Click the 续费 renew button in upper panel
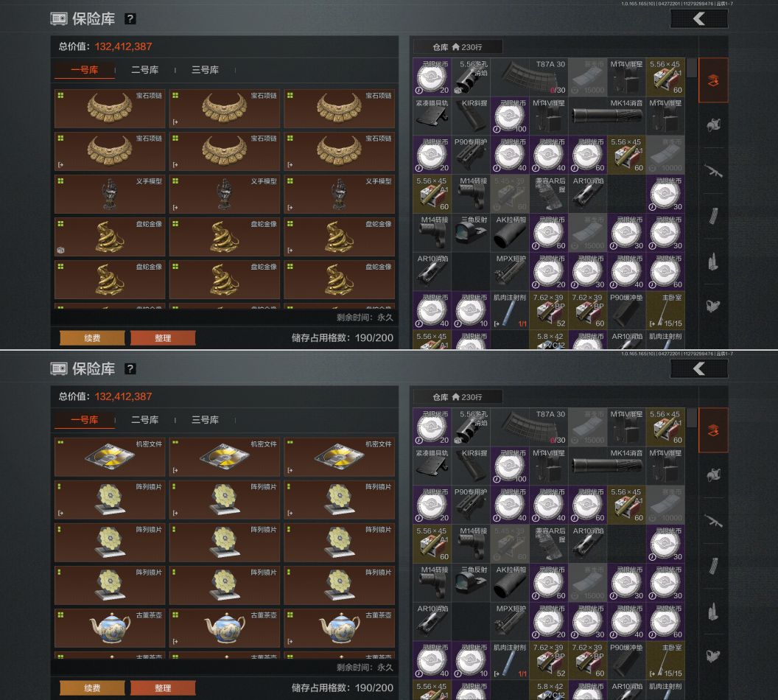 (x=92, y=338)
